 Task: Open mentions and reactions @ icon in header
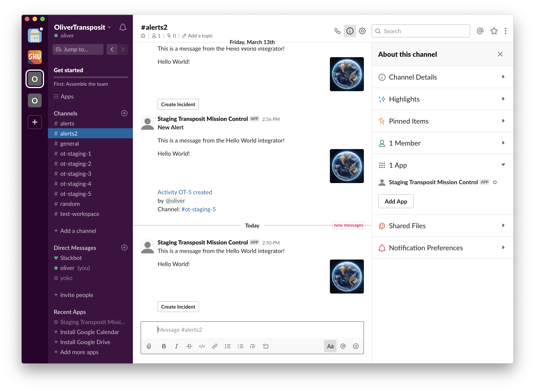(480, 31)
